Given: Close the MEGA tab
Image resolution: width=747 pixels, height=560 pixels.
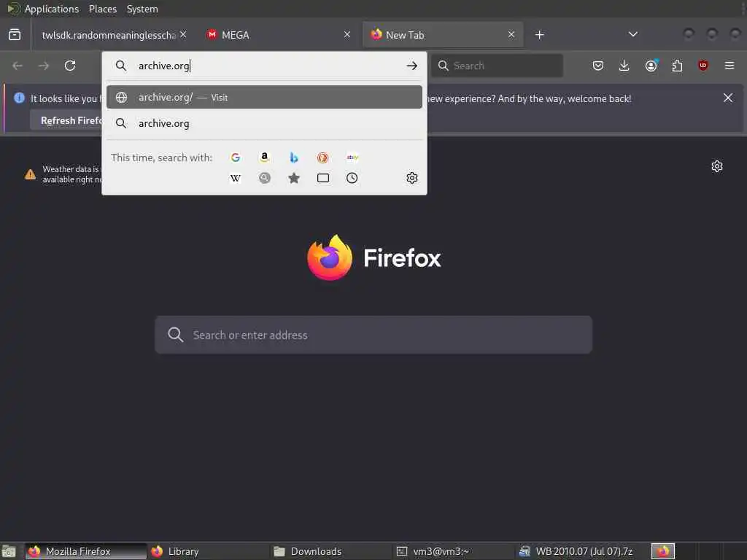Looking at the screenshot, I should 347,35.
